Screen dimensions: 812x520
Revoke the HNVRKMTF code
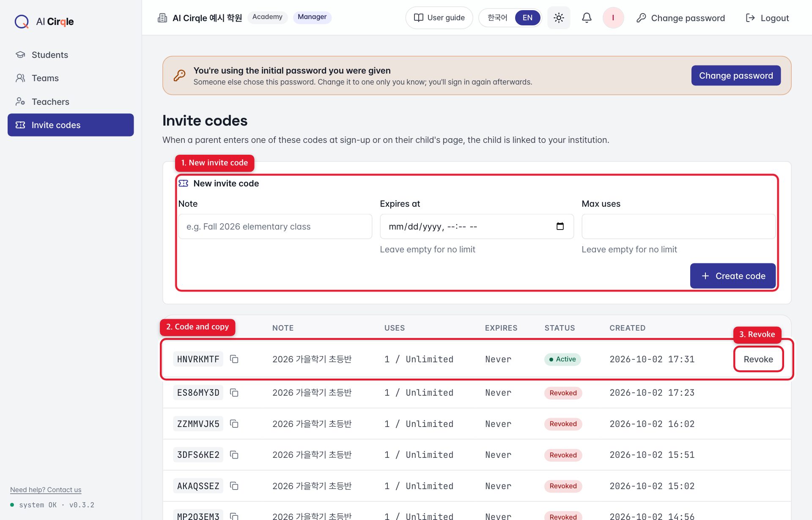pyautogui.click(x=758, y=359)
